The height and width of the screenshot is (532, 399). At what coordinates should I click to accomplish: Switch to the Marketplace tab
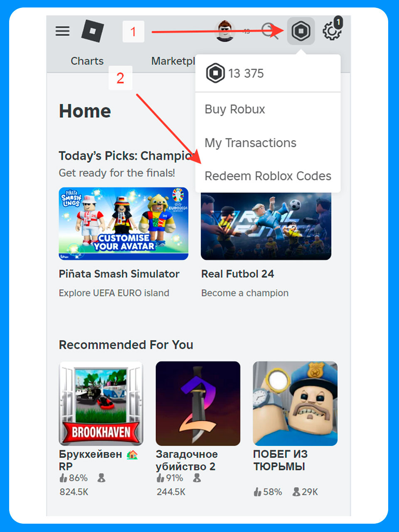point(173,61)
